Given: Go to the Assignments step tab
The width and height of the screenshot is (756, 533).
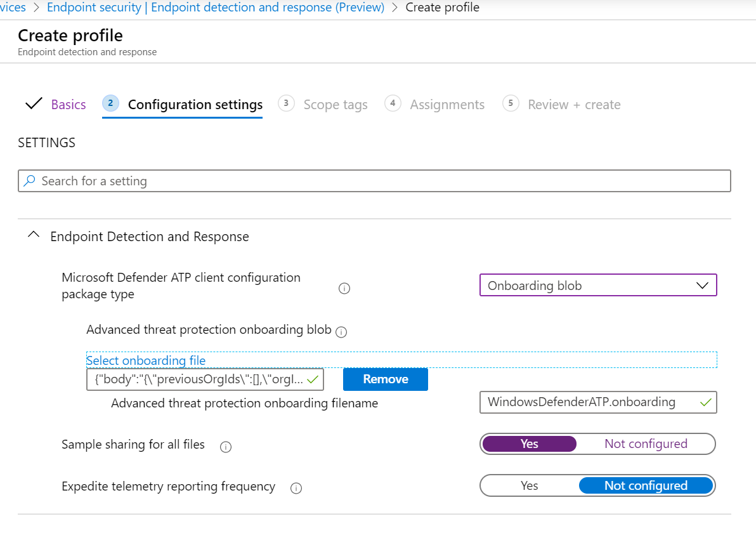Looking at the screenshot, I should pyautogui.click(x=446, y=105).
